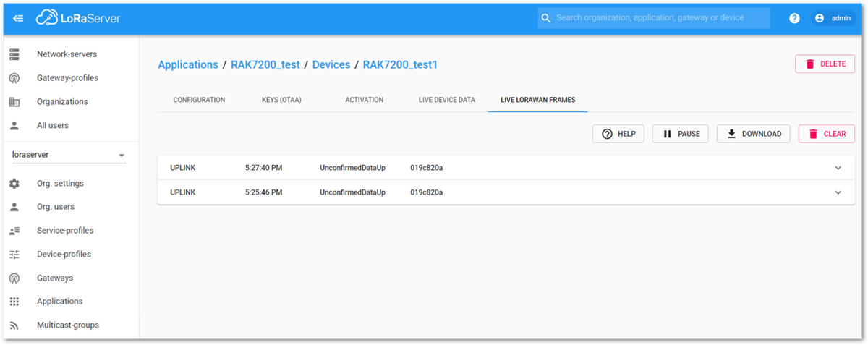Click UnconfirmedDataUp in the 5:27:40 PM row
This screenshot has width=868, height=345.
[x=353, y=168]
